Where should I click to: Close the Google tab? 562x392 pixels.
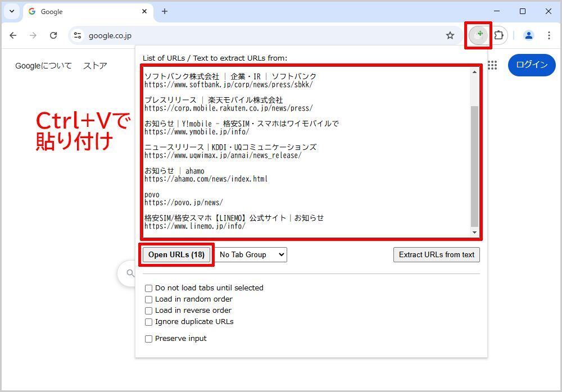[144, 11]
